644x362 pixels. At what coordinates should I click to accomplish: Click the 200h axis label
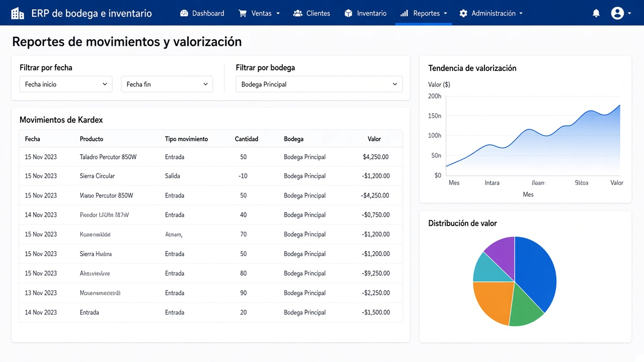[435, 96]
